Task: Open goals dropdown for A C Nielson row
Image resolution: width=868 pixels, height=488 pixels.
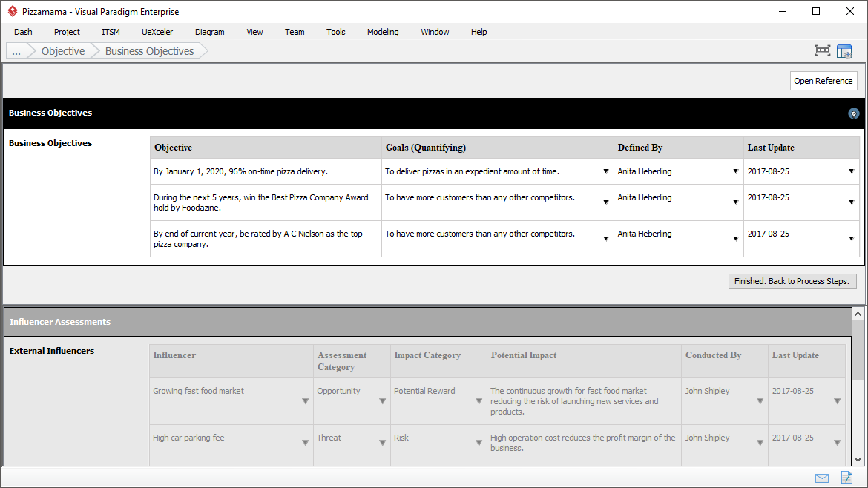Action: pos(605,239)
